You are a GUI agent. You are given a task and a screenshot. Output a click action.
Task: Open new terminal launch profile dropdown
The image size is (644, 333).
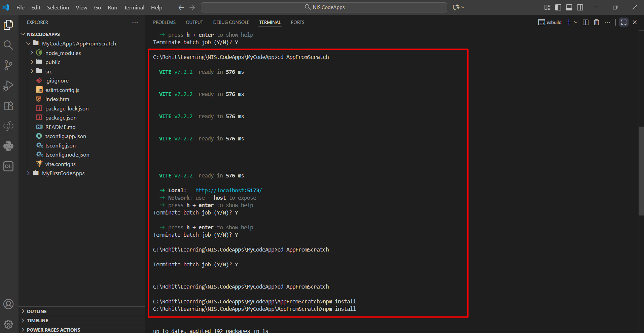[x=576, y=22]
